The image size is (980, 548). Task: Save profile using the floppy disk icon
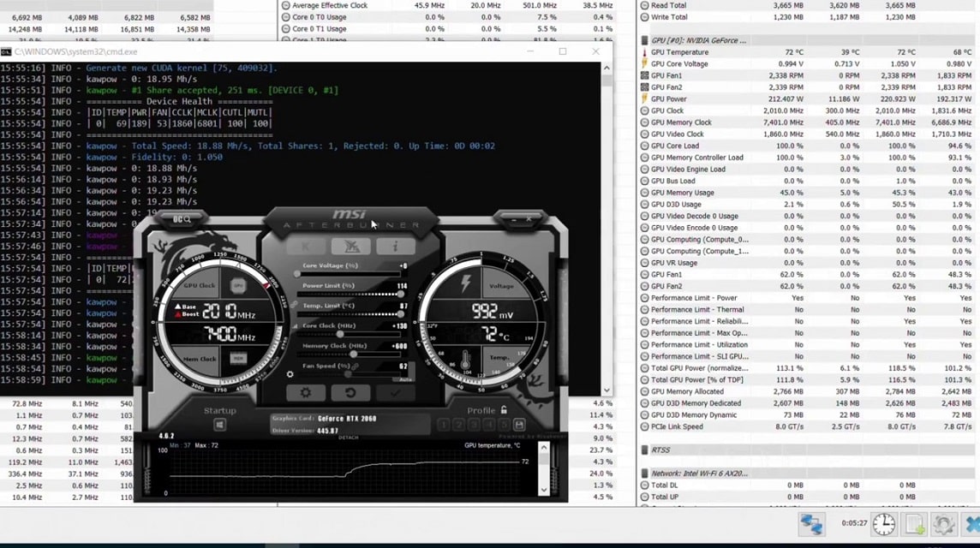point(519,425)
